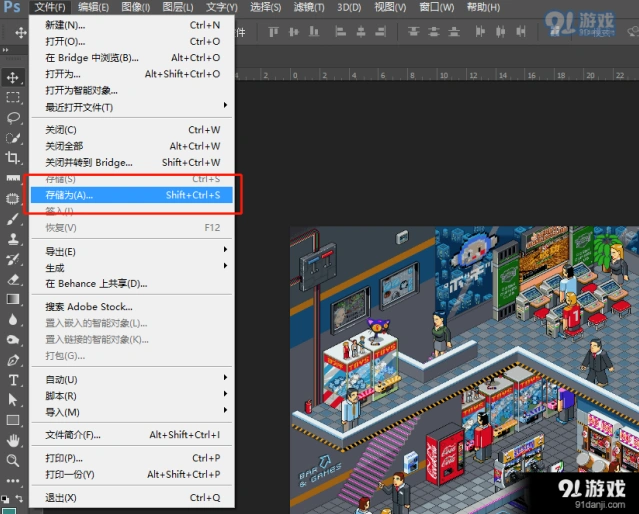The height and width of the screenshot is (514, 639).
Task: Select the Brush tool
Action: click(13, 219)
